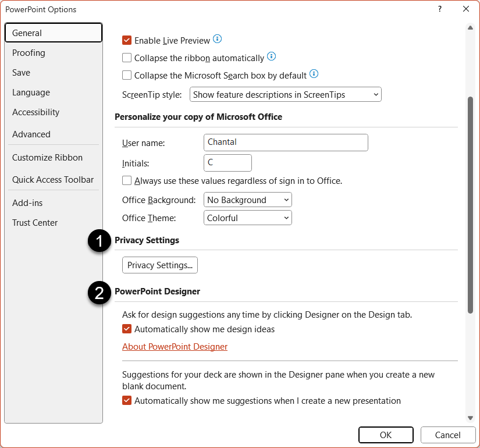Close the PowerPoint Options dialog
Viewport: 480px width, 448px height.
[466, 9]
